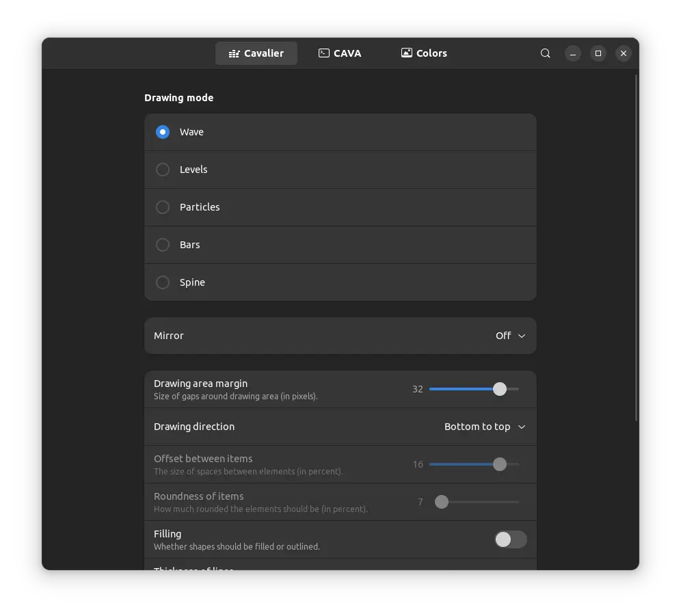Expand the Drawing direction dropdown
Image resolution: width=681 pixels, height=616 pixels.
[484, 427]
